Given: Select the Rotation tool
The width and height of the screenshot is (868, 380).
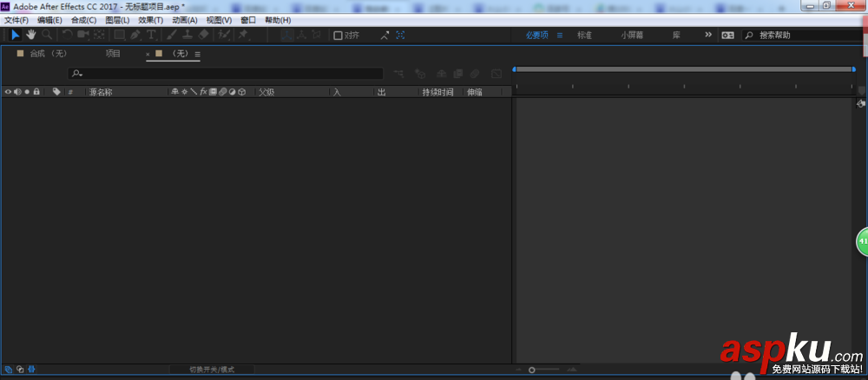Looking at the screenshot, I should pyautogui.click(x=67, y=35).
